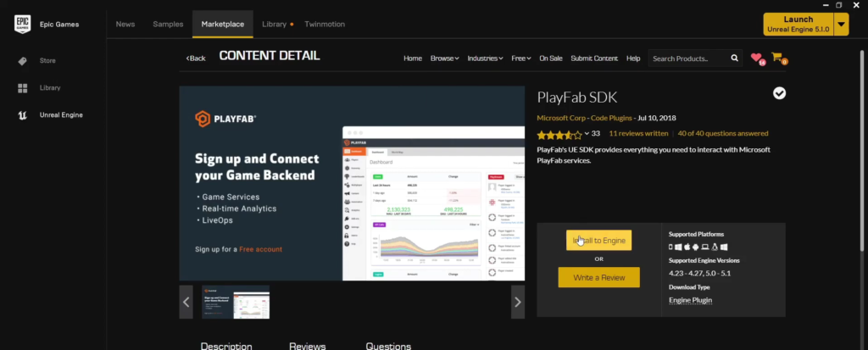Switch to the News tab

click(125, 25)
